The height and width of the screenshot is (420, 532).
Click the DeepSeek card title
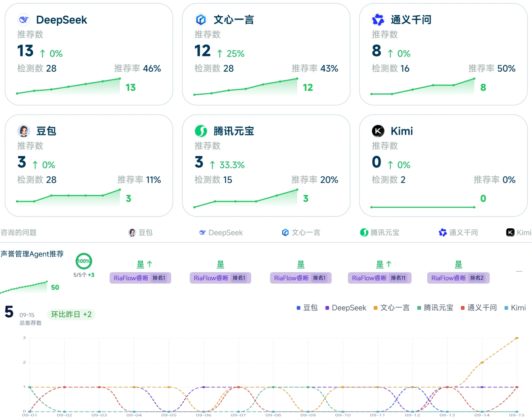point(62,20)
